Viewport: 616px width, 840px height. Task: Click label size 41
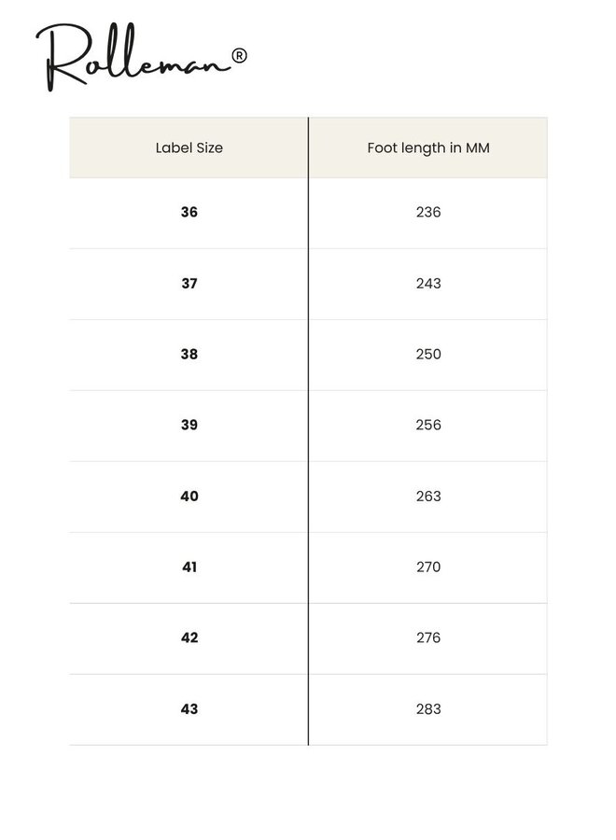pyautogui.click(x=189, y=567)
